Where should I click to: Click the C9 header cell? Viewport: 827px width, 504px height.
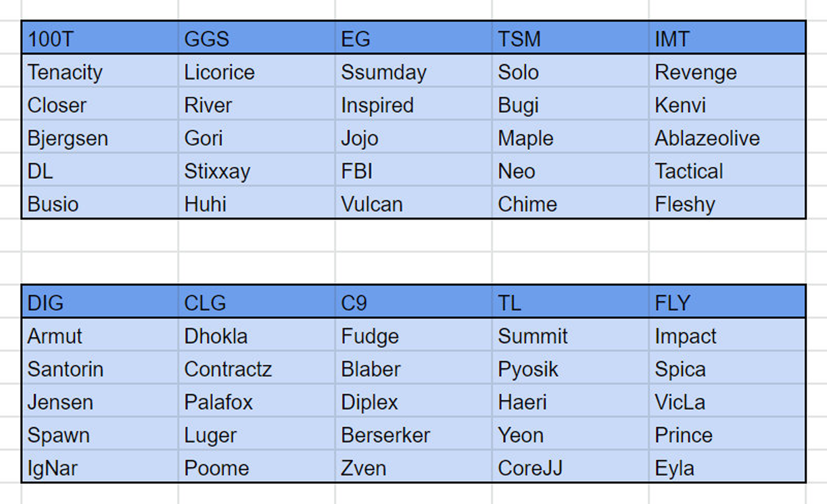[414, 302]
